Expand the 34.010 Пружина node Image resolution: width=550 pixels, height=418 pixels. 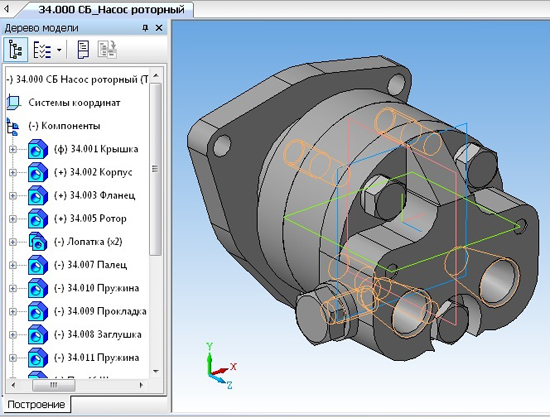[13, 288]
